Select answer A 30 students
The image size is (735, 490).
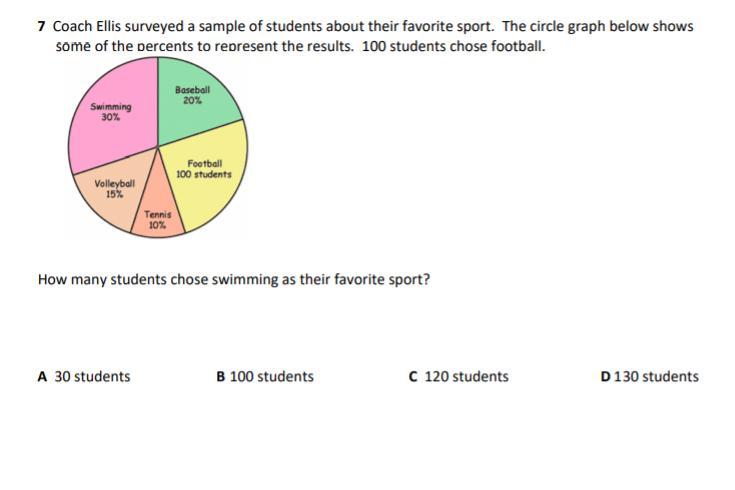pos(84,377)
